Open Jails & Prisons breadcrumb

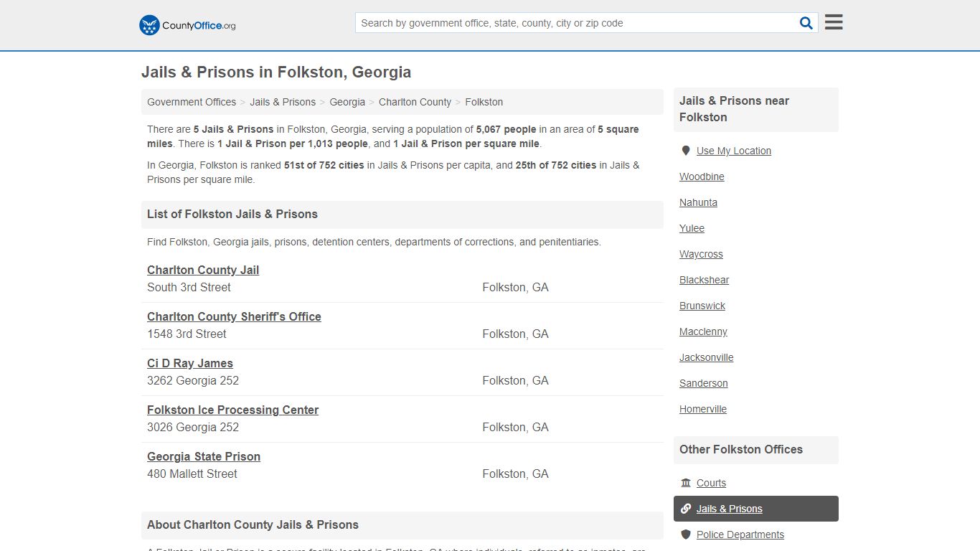click(283, 102)
